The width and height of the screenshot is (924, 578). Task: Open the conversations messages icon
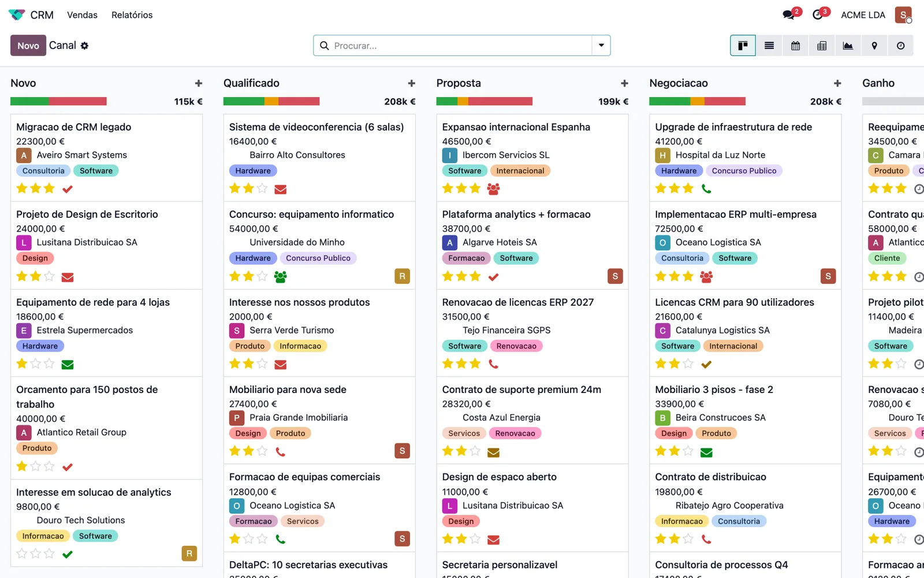pyautogui.click(x=789, y=15)
